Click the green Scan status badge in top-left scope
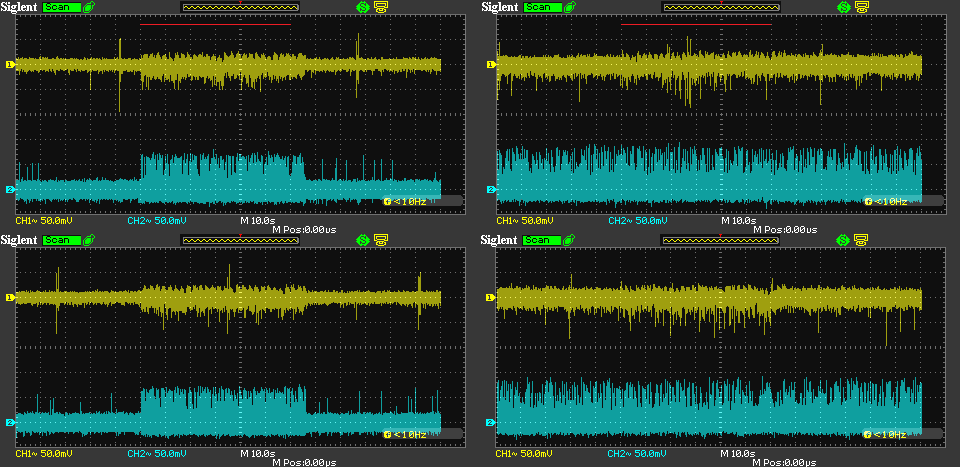 62,7
